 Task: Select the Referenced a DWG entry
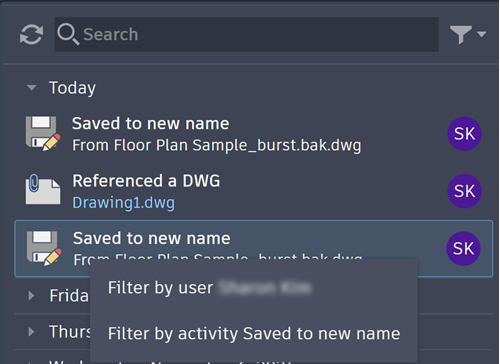point(254,191)
